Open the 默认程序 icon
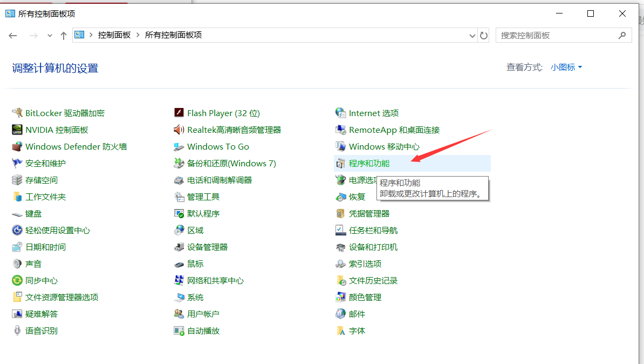 (x=179, y=214)
